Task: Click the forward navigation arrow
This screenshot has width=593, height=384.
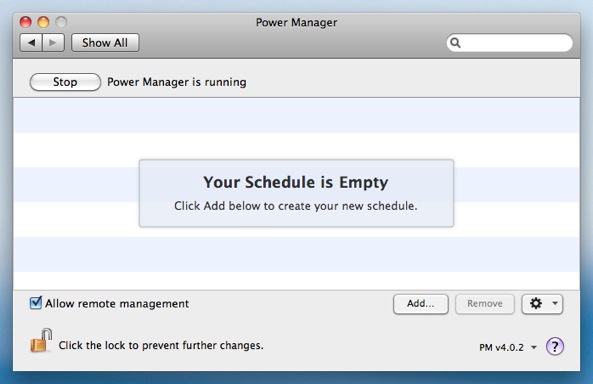Action: pos(53,42)
